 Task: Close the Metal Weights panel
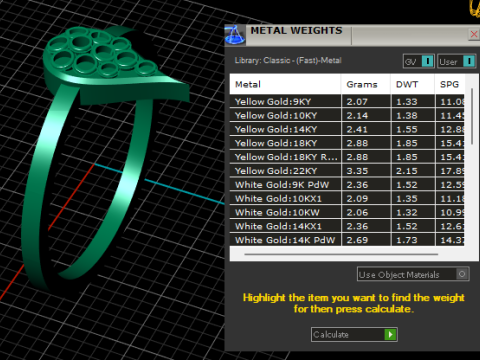click(474, 34)
